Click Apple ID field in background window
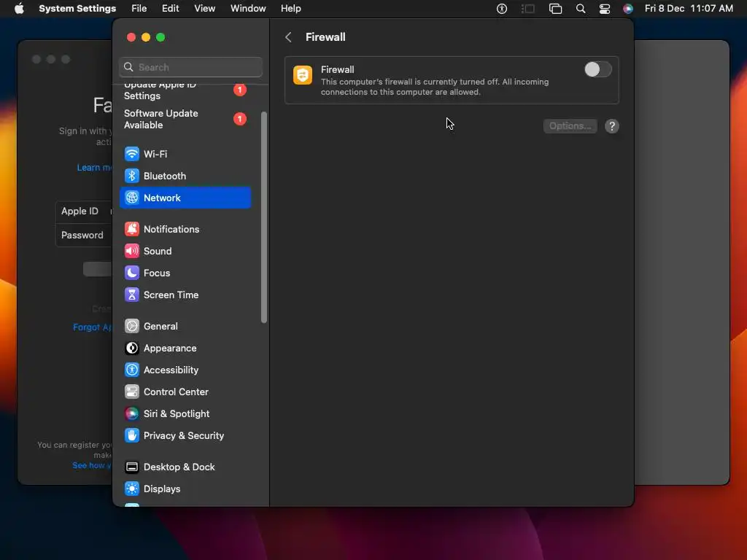The width and height of the screenshot is (747, 560). tap(84, 211)
